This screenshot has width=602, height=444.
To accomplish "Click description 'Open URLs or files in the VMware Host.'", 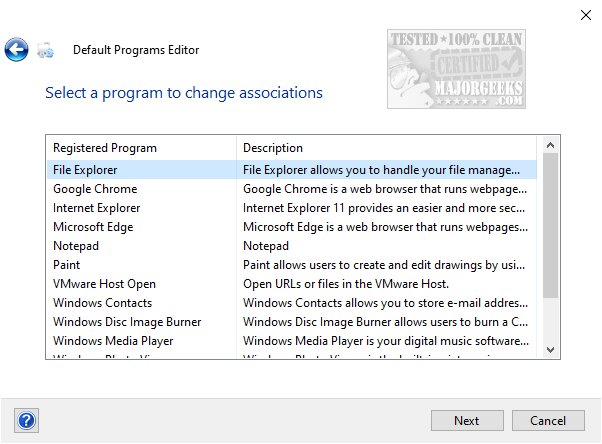I will point(346,284).
